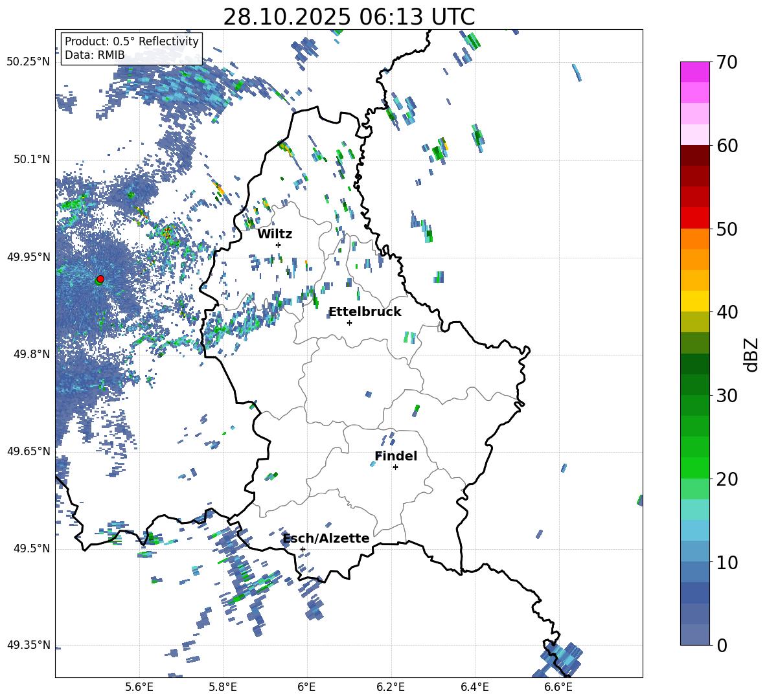Pick the bright red swatch above 50 dBZ

[695, 218]
